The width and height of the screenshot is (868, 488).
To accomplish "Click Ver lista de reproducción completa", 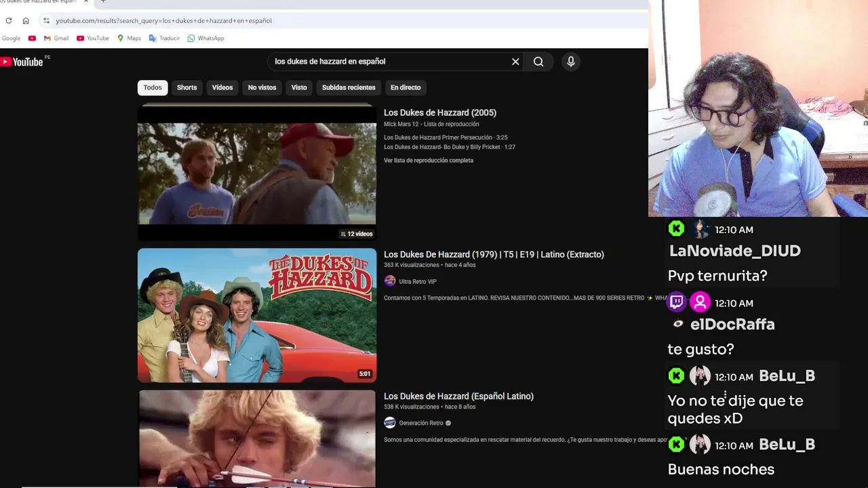I will coord(429,161).
